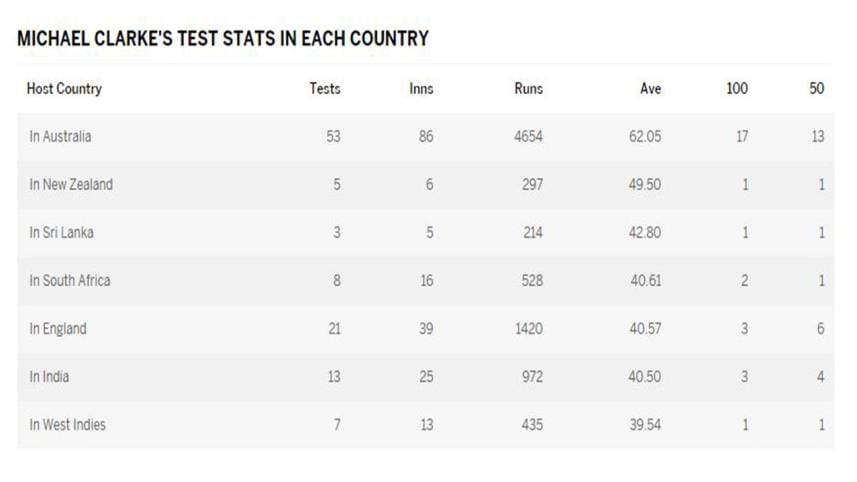Select the In Australia row label

60,137
